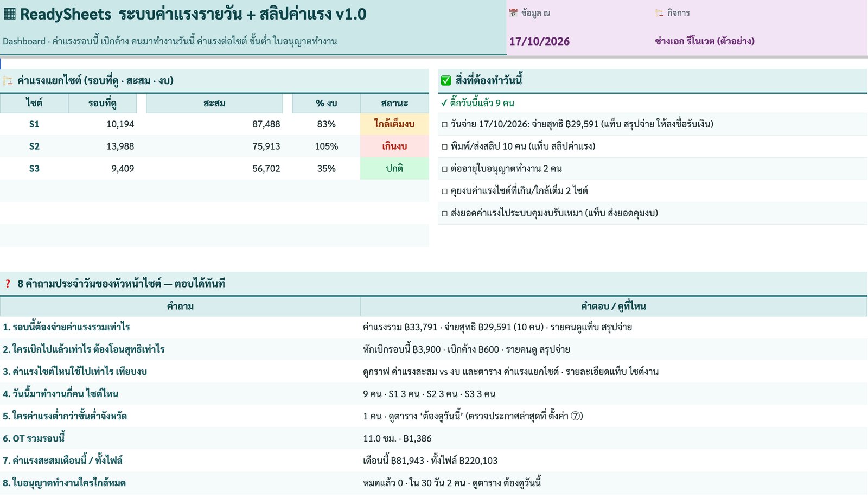Click the ติ๊กวันนี้แล้ว 9 คน checkmark row
This screenshot has height=498, width=868.
[x=653, y=103]
